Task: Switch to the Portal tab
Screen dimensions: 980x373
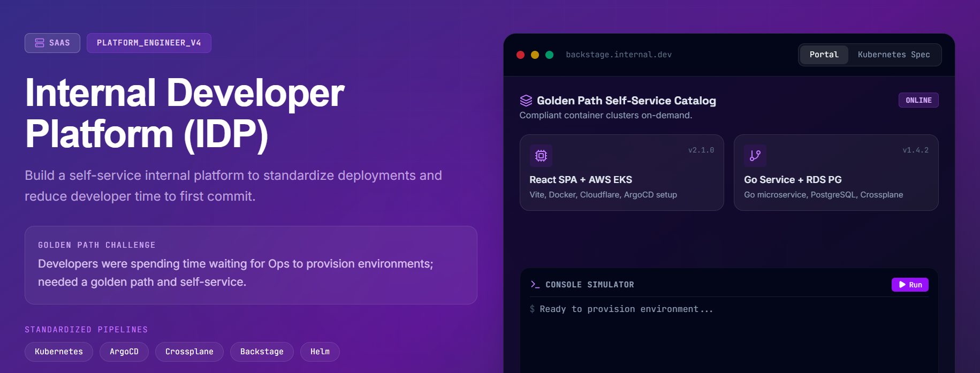Action: point(824,55)
